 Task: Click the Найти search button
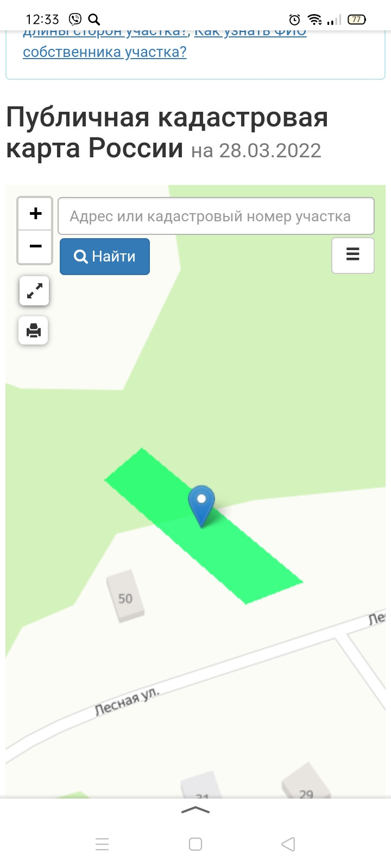tap(105, 257)
